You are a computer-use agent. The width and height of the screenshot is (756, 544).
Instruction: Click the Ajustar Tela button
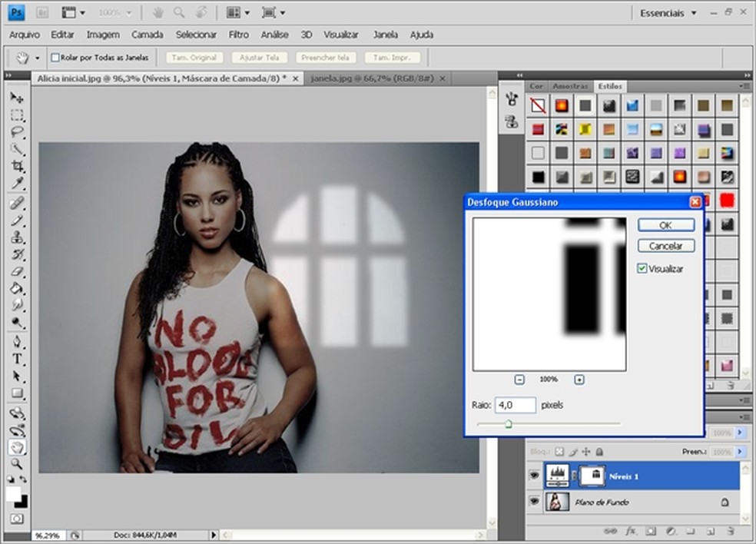(x=260, y=58)
